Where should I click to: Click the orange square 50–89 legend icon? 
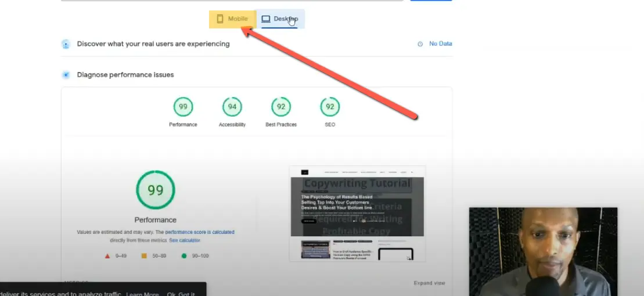pyautogui.click(x=144, y=256)
